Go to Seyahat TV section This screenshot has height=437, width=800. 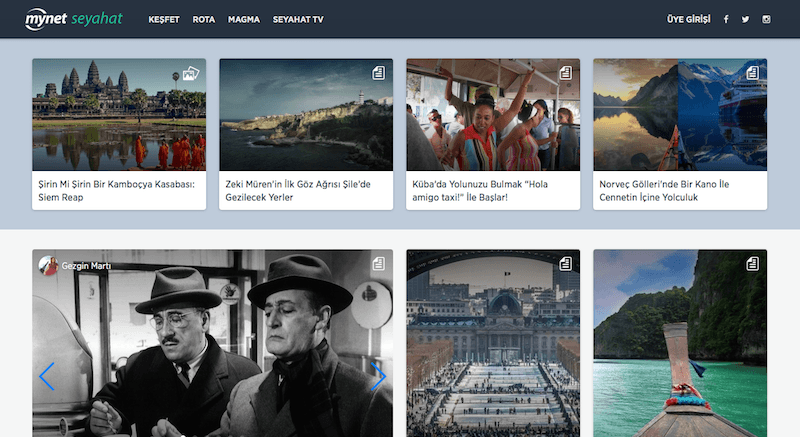click(x=298, y=19)
